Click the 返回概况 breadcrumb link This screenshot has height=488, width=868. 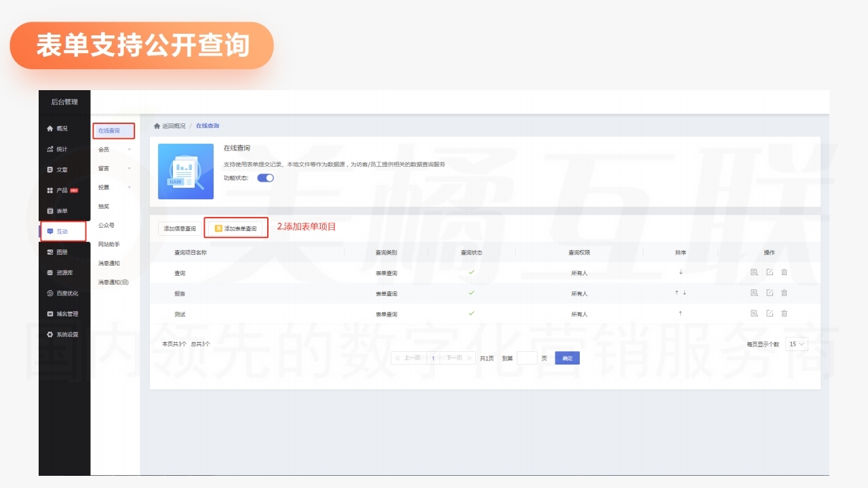[x=174, y=126]
